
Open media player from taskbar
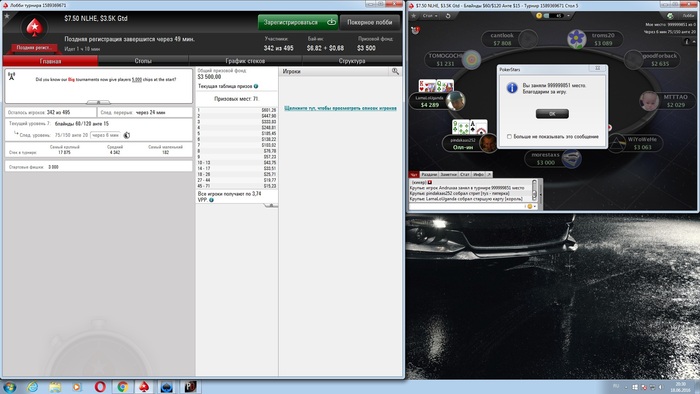(x=77, y=387)
